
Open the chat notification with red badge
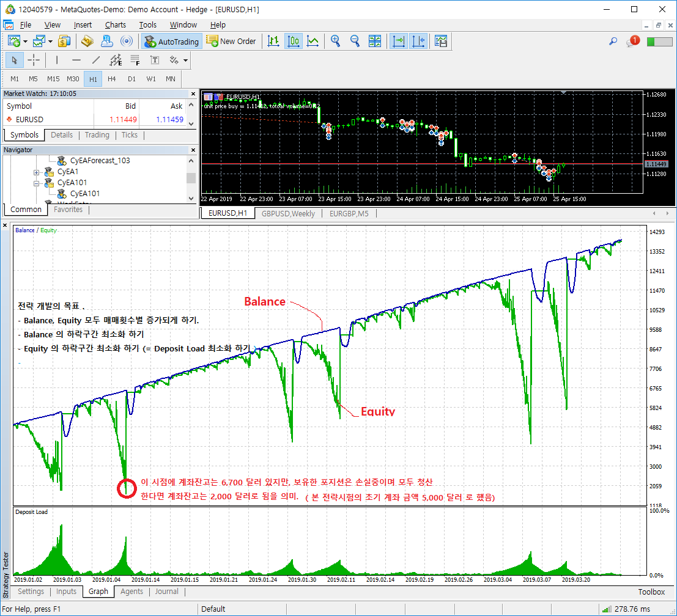(632, 42)
